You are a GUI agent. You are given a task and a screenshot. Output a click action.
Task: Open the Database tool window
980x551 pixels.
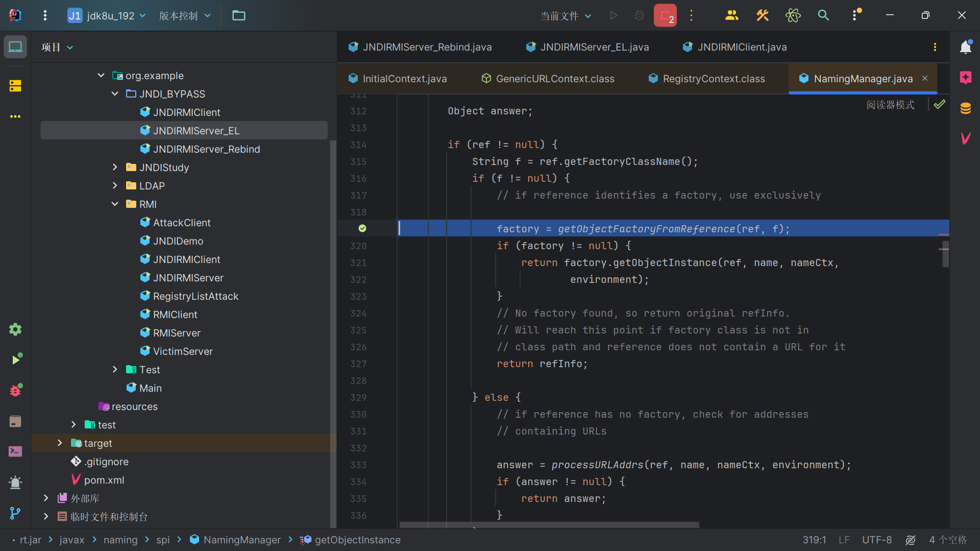(965, 108)
